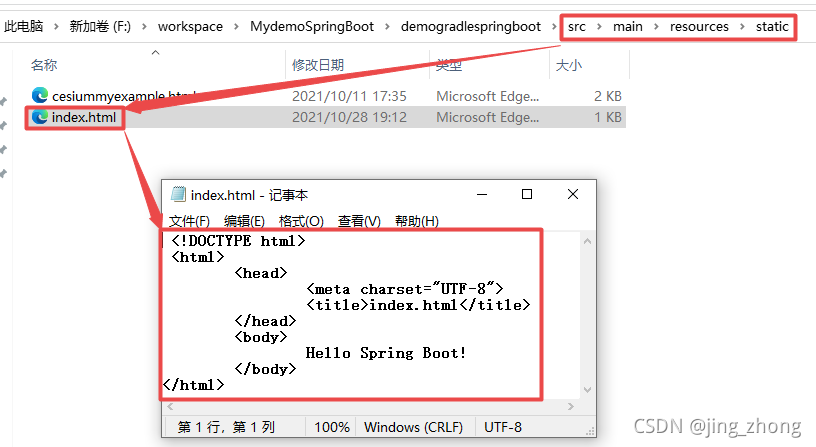Navigate to demogradlespringboot breadcrumb folder
This screenshot has height=447, width=816.
click(x=470, y=27)
